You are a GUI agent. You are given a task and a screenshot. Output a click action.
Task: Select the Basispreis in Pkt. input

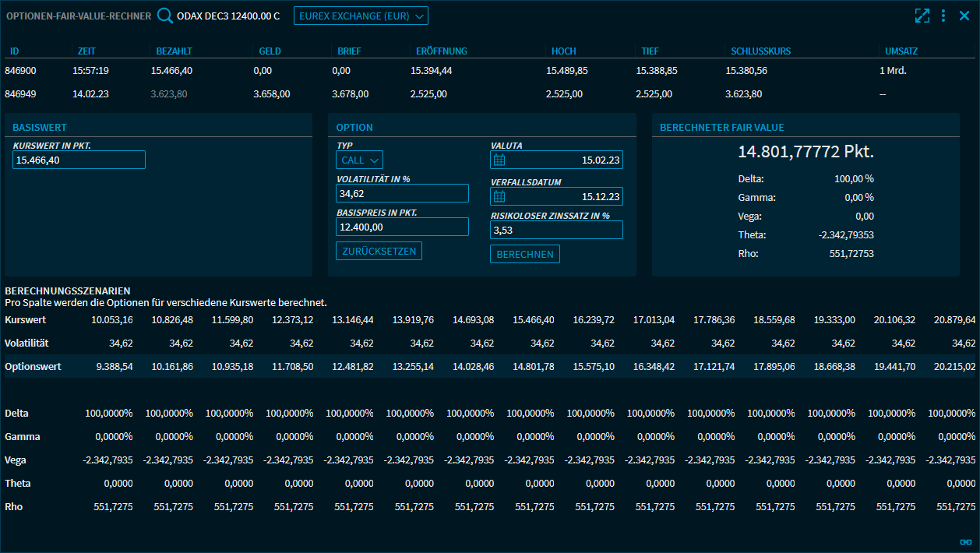[x=402, y=227]
